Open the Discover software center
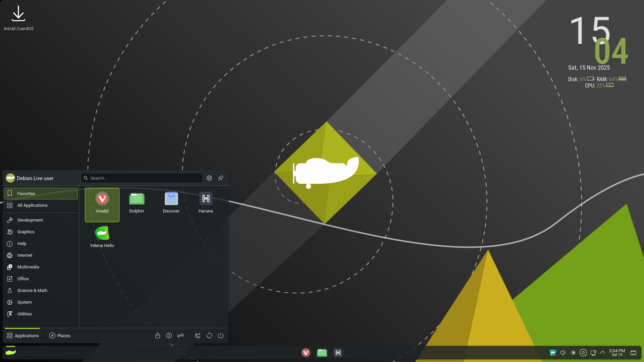 (x=171, y=203)
